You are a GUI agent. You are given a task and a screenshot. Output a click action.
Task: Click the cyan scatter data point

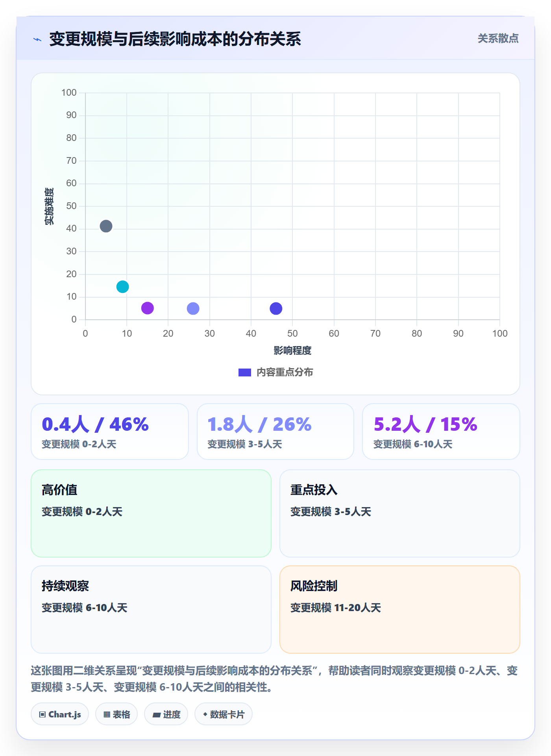point(122,287)
